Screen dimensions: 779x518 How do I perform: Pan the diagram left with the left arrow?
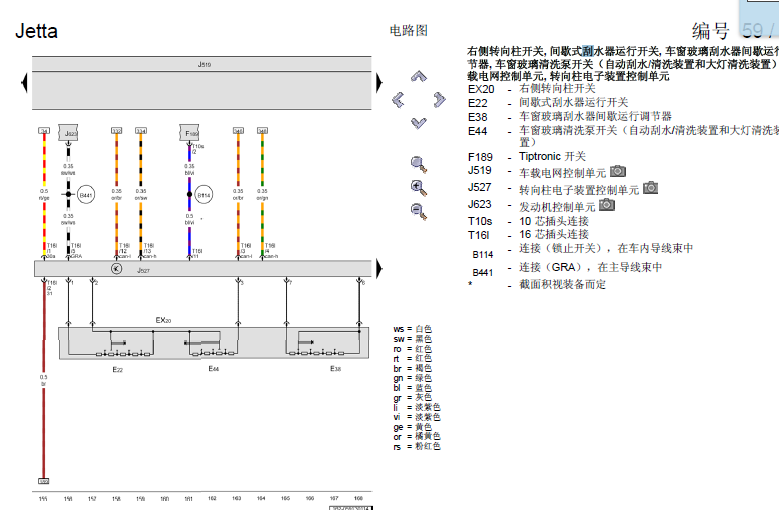[x=398, y=100]
